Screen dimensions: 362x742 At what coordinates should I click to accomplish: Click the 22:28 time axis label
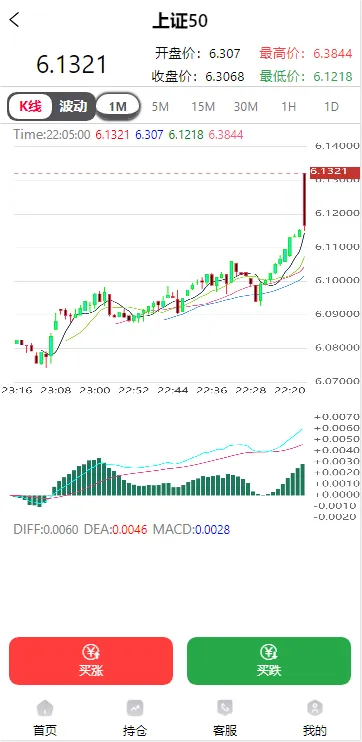pos(251,390)
